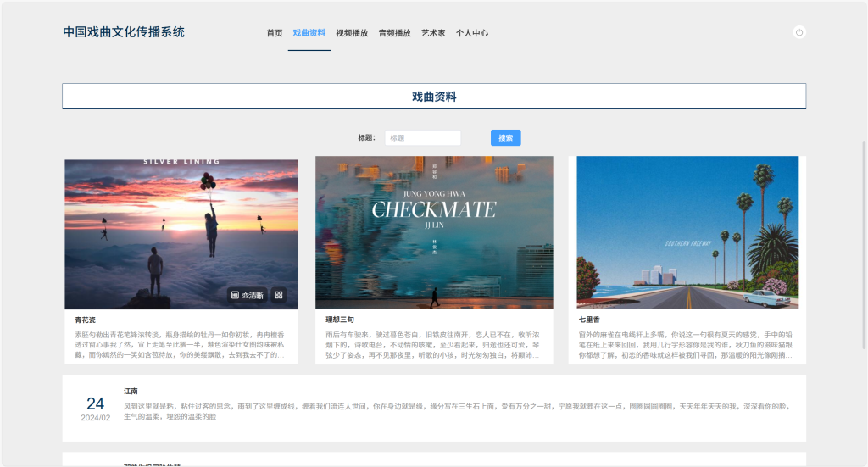This screenshot has height=467, width=868.
Task: Click the page vertical scrollbar
Action: [x=864, y=244]
